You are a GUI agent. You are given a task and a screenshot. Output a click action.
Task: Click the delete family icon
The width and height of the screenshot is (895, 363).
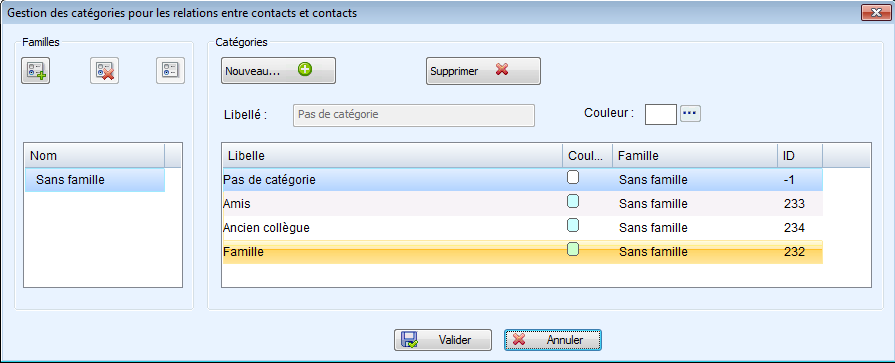104,70
